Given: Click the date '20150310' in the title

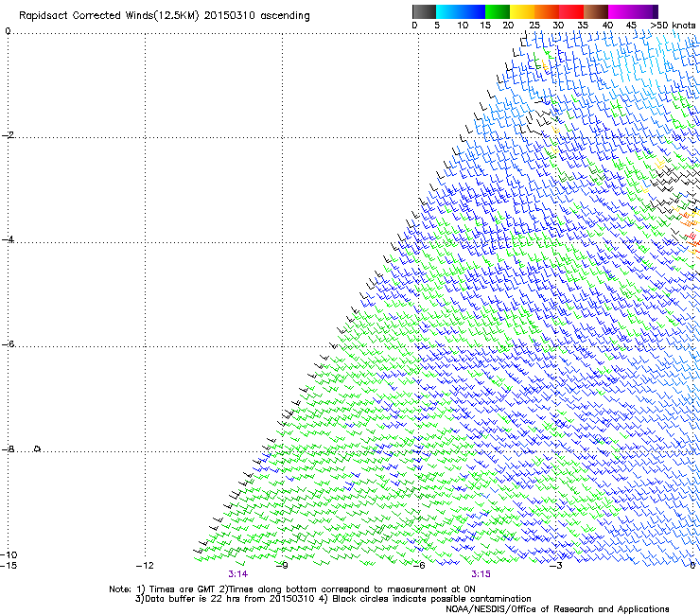Looking at the screenshot, I should pos(230,15).
